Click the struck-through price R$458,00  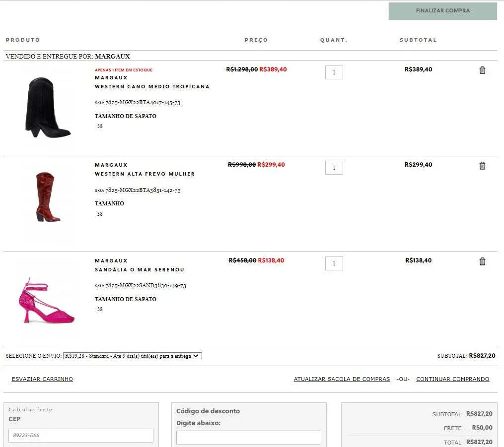coord(242,260)
